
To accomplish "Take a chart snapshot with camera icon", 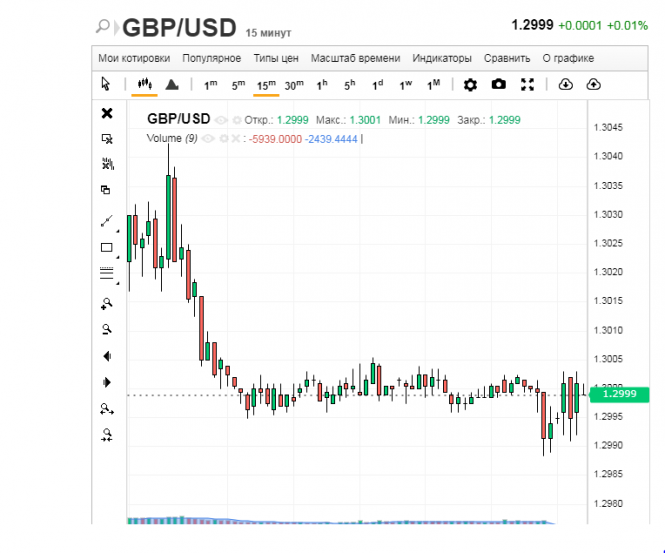I will pyautogui.click(x=498, y=84).
